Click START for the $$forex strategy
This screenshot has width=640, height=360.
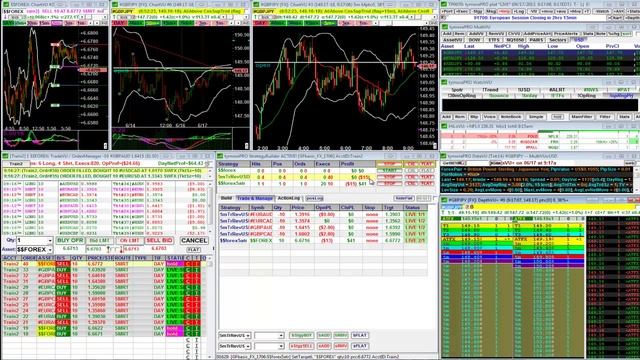(389, 170)
